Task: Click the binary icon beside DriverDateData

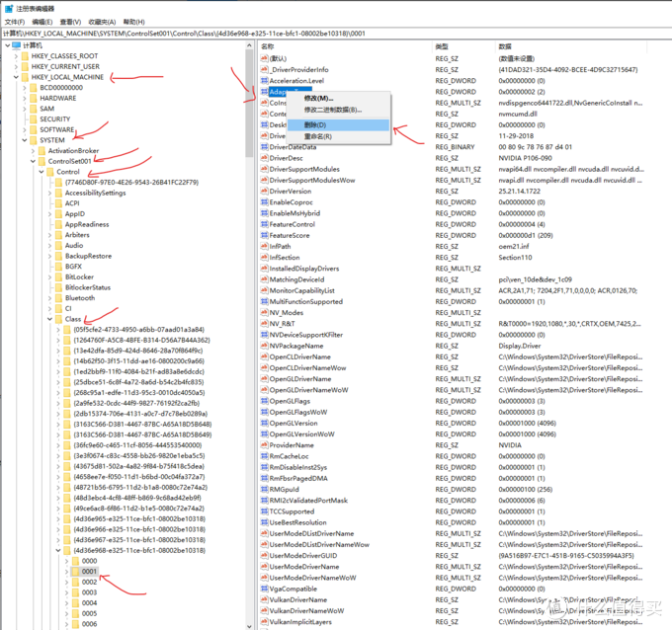Action: (x=265, y=147)
